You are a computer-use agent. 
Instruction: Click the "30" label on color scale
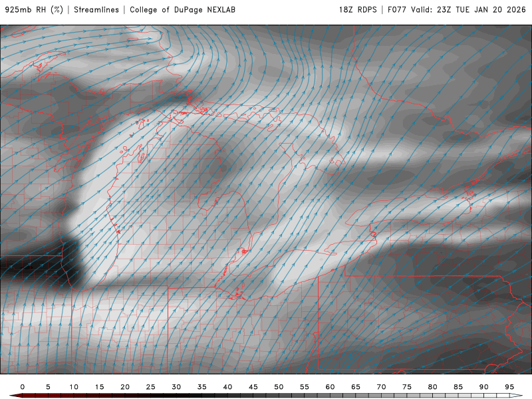[x=176, y=387]
